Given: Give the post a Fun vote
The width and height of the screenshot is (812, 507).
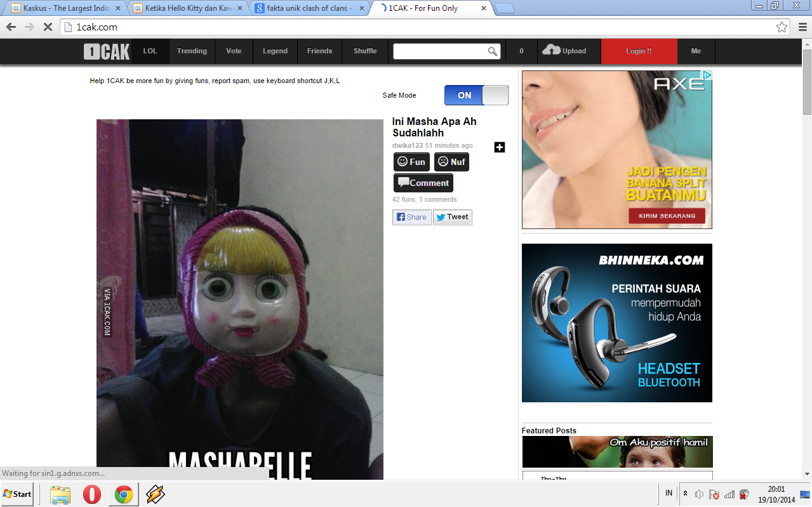Looking at the screenshot, I should coord(411,162).
